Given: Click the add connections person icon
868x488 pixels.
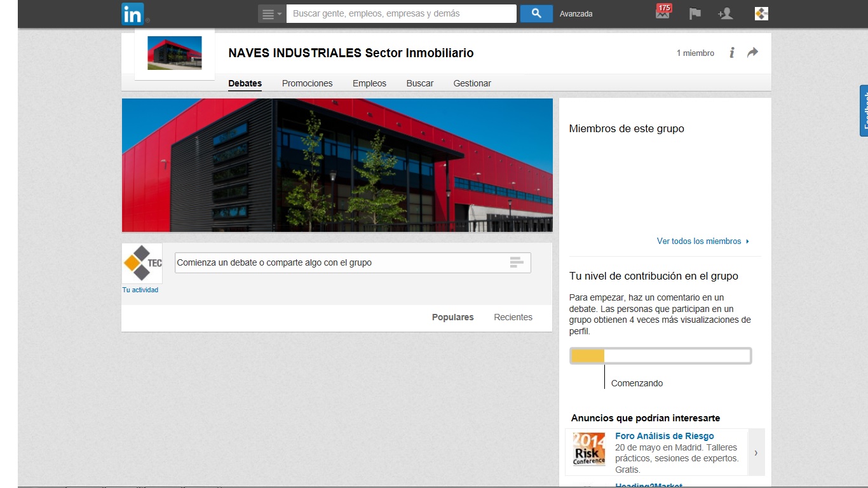Looking at the screenshot, I should (725, 13).
